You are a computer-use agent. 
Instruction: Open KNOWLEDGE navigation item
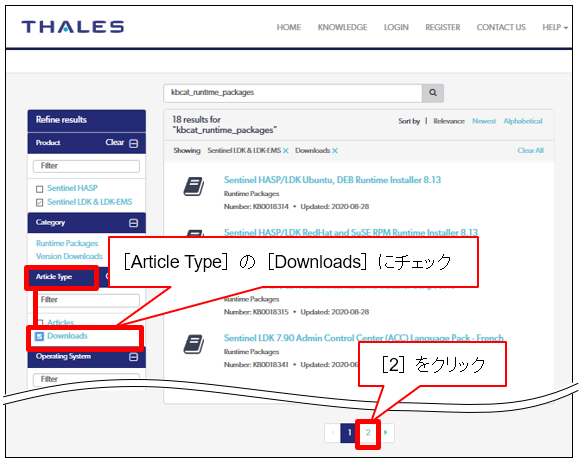pyautogui.click(x=343, y=27)
